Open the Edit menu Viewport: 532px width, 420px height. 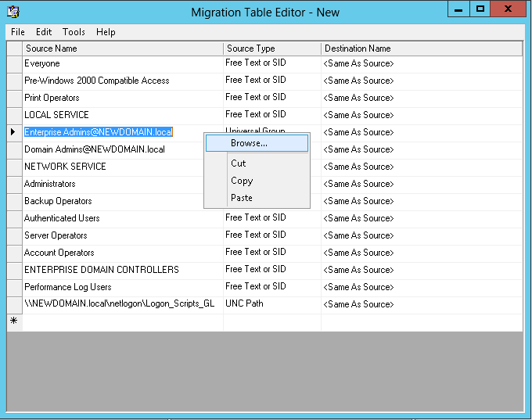tap(44, 32)
